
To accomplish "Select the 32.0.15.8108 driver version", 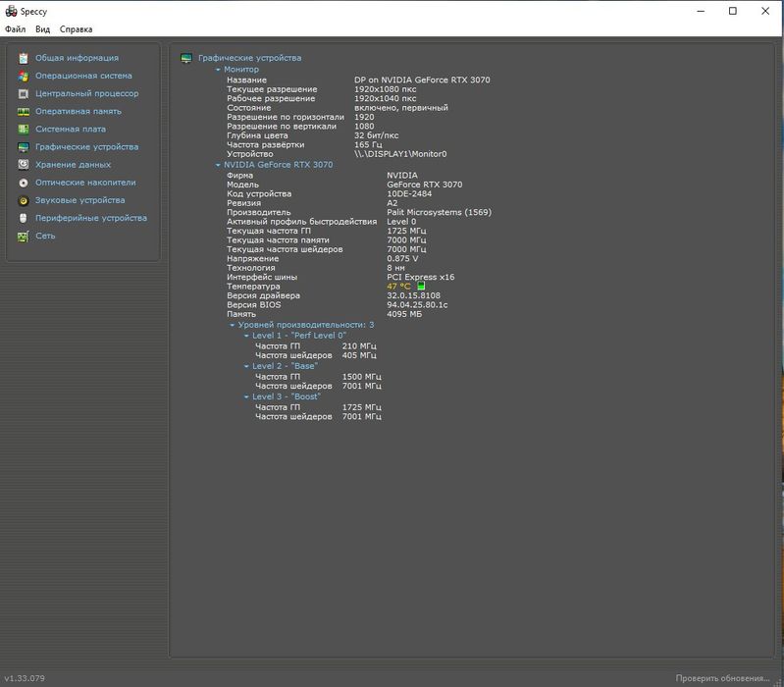I will click(x=413, y=295).
